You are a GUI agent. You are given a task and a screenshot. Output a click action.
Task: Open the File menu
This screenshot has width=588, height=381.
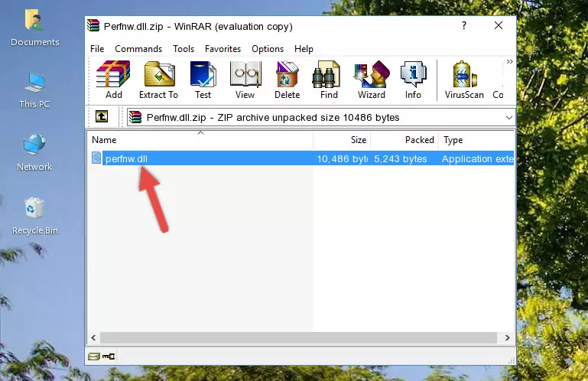[x=97, y=49]
